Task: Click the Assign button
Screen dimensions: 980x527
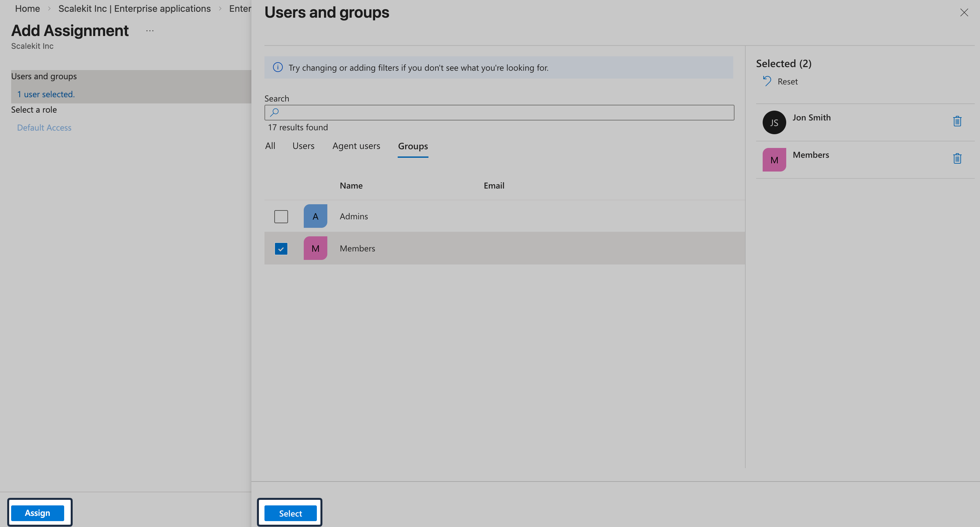Action: pos(38,513)
